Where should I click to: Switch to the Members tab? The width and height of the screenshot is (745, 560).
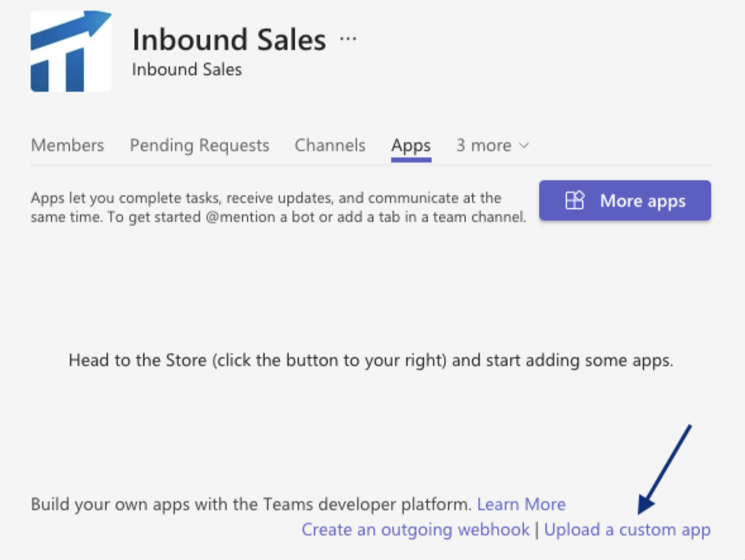pyautogui.click(x=68, y=145)
